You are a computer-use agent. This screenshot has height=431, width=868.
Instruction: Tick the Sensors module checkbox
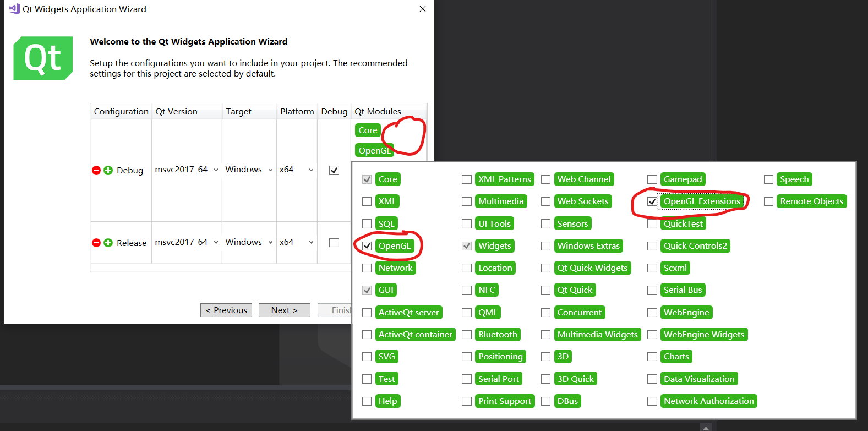[x=546, y=224]
